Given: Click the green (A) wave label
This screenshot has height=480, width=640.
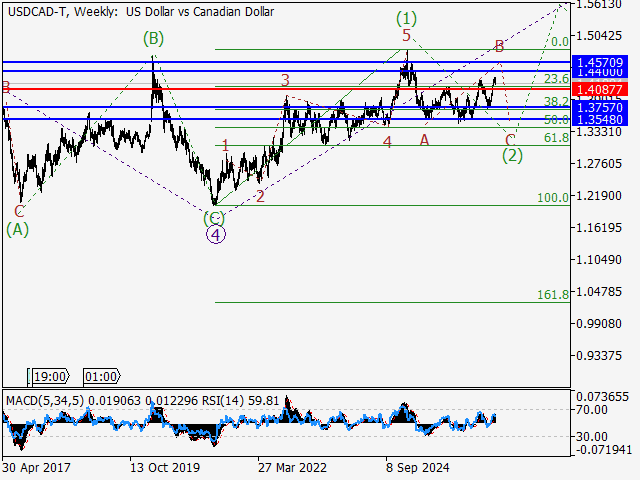Looking at the screenshot, I should pyautogui.click(x=17, y=229).
